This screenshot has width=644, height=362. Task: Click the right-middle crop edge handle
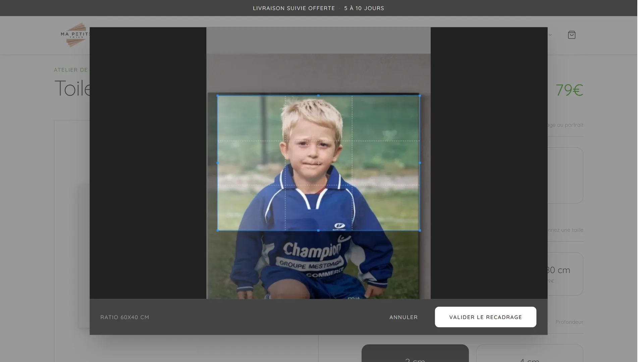[420, 163]
